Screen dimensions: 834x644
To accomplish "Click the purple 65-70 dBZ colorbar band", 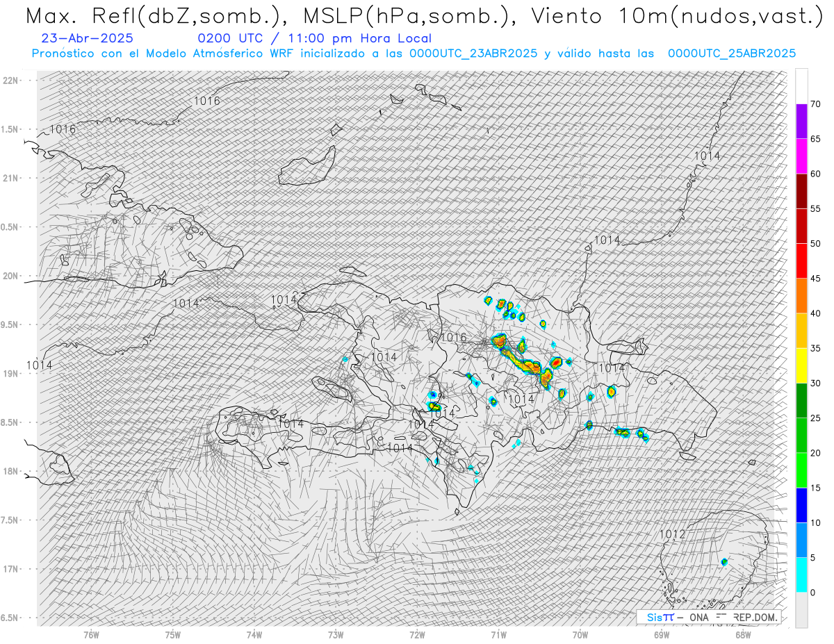I will tap(801, 122).
